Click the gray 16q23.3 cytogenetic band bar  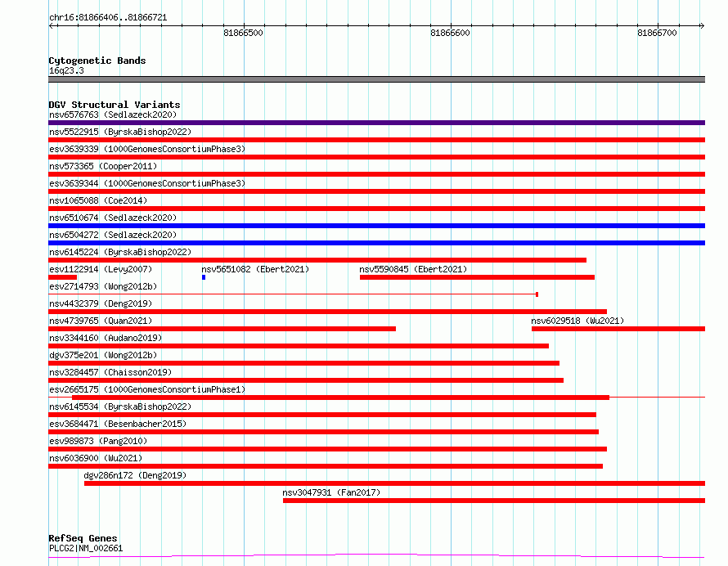(376, 79)
